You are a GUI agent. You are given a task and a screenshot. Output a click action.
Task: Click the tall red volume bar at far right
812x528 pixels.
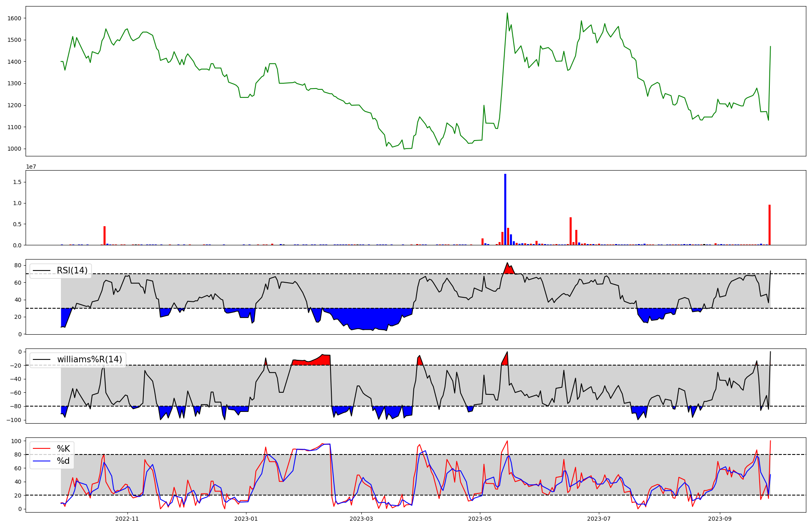click(x=769, y=225)
